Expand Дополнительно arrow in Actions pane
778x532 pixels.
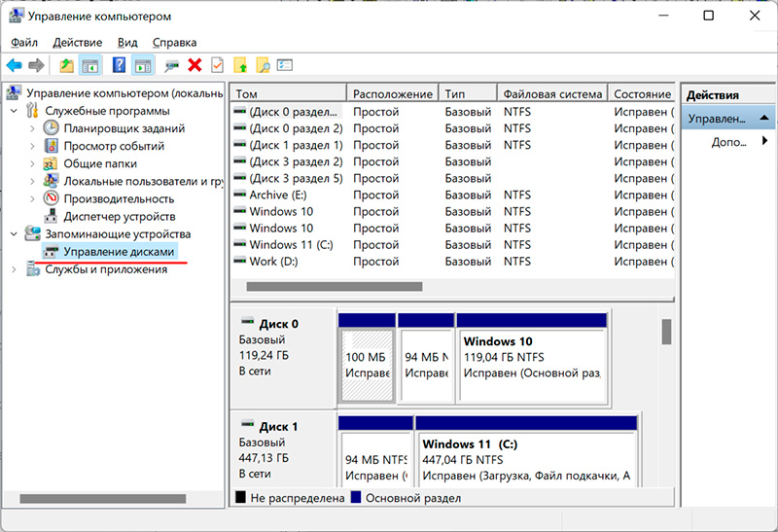[764, 142]
